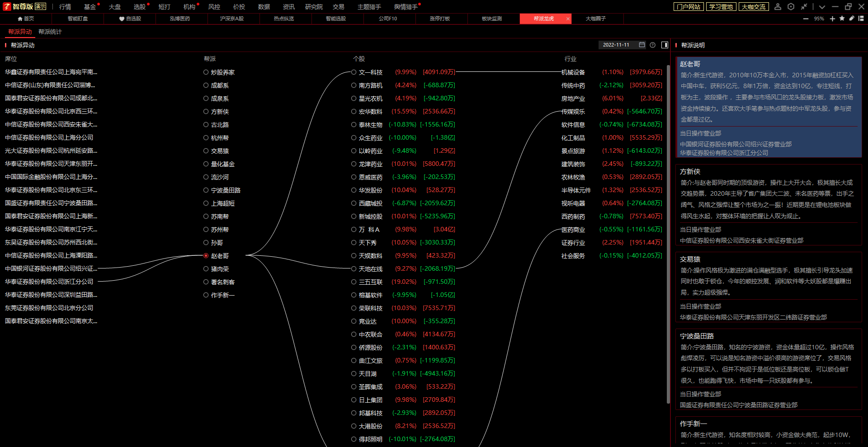868x447 pixels.
Task: Switch to the 大咖圈子 tab
Action: [596, 19]
